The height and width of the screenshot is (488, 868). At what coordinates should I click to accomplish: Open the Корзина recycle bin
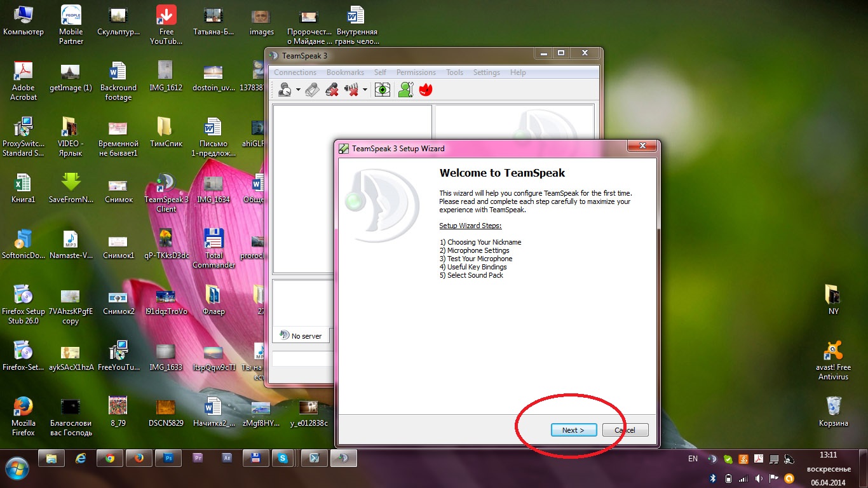834,411
